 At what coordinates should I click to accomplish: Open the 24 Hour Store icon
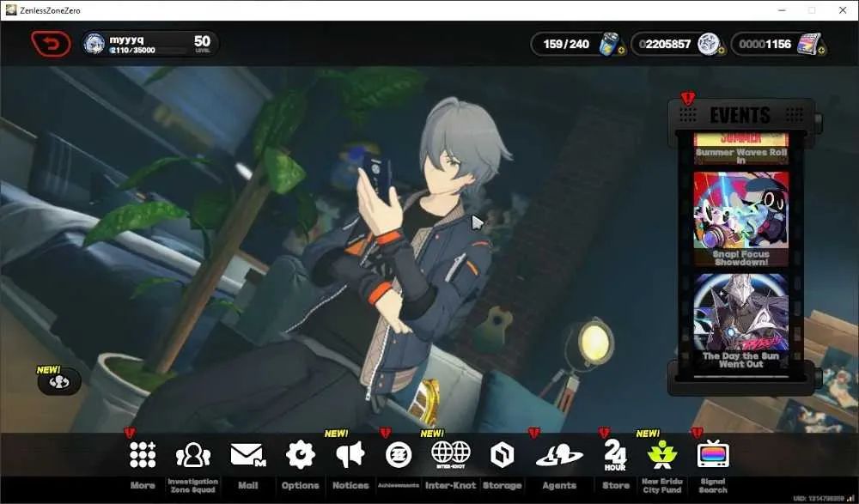coord(615,455)
